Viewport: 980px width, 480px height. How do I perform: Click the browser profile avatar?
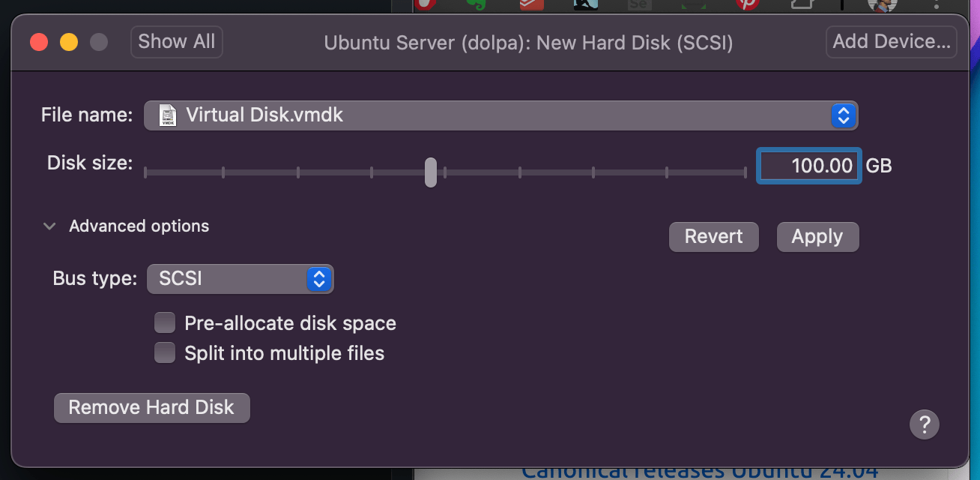click(882, 4)
